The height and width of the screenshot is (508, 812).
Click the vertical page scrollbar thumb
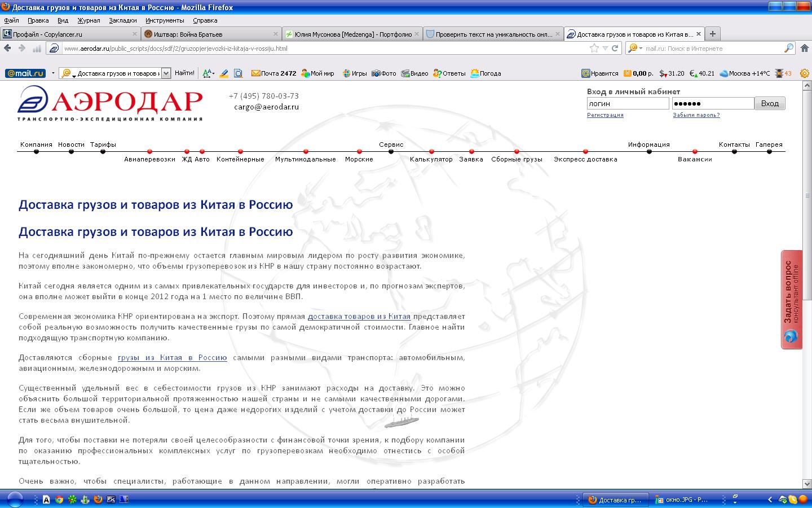807,196
